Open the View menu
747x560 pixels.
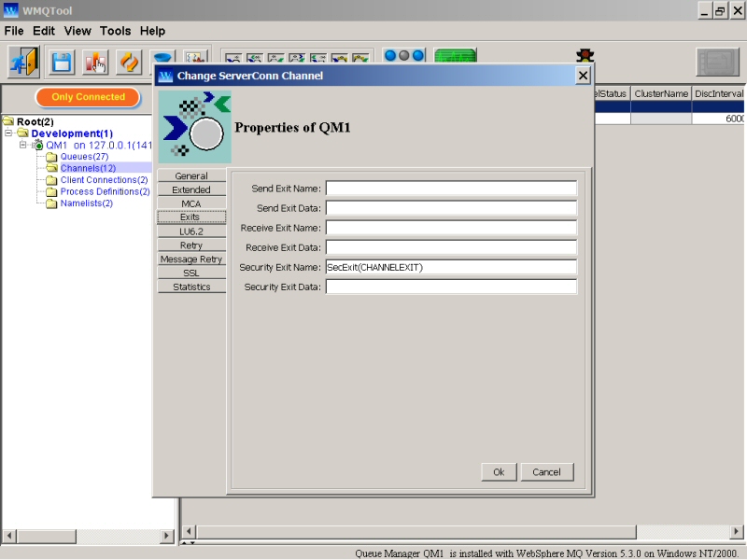tap(78, 31)
